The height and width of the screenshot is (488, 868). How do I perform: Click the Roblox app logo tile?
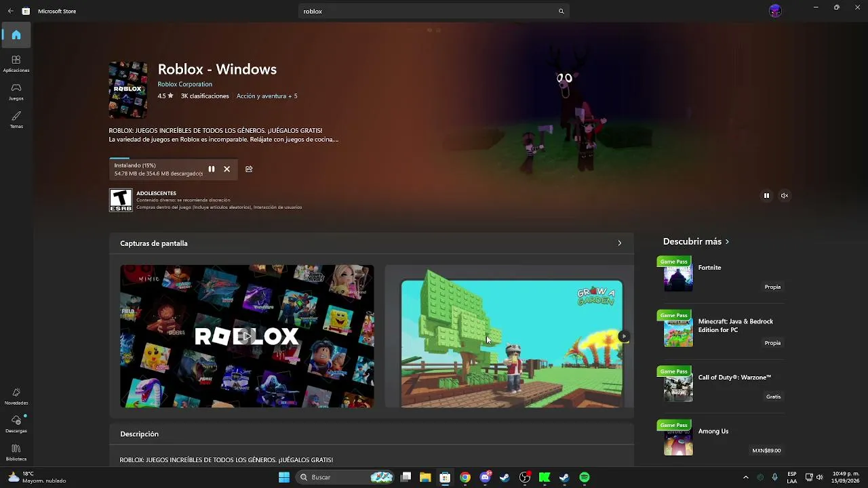coord(128,90)
